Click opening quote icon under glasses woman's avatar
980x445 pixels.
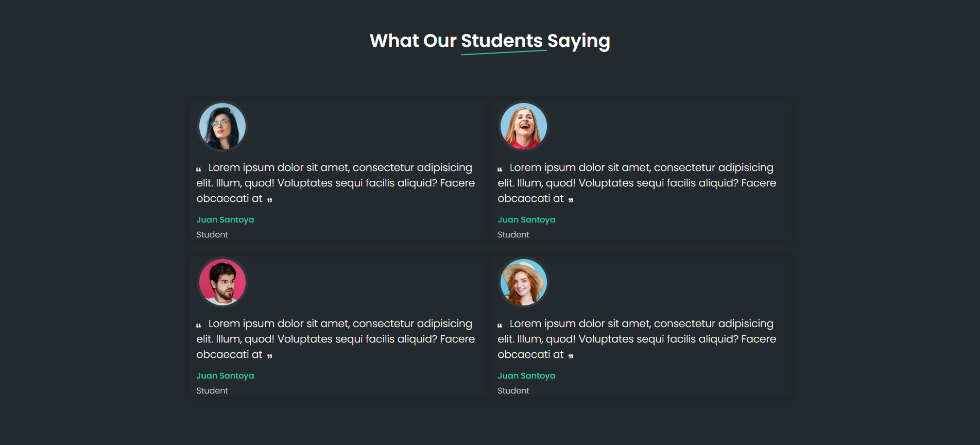[x=199, y=169]
